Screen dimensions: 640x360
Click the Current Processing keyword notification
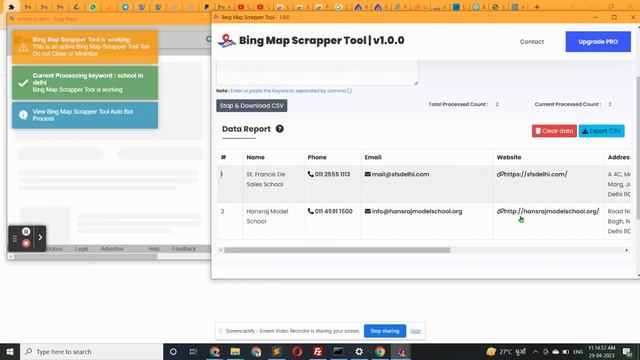[x=85, y=83]
